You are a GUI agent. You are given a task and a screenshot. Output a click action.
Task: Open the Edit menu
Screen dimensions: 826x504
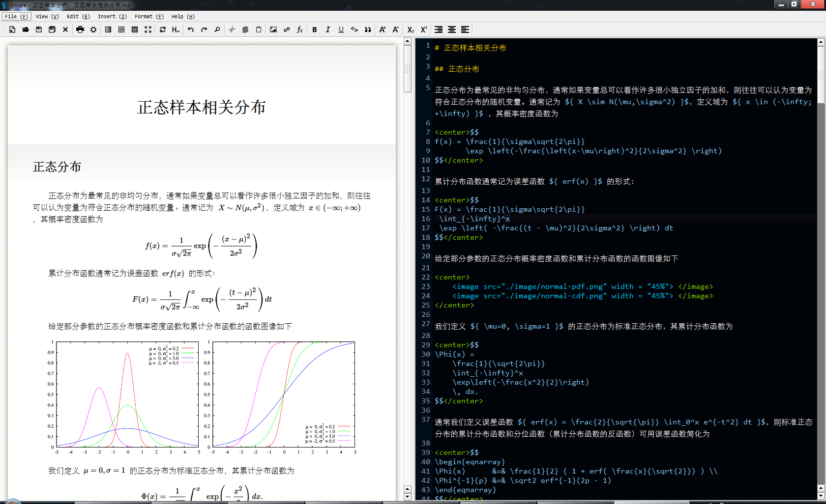point(78,16)
